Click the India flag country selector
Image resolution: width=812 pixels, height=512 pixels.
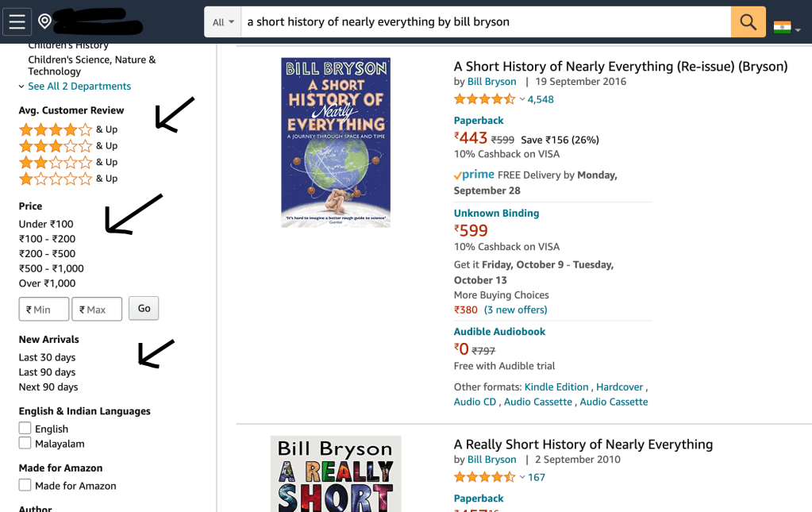[x=783, y=27]
